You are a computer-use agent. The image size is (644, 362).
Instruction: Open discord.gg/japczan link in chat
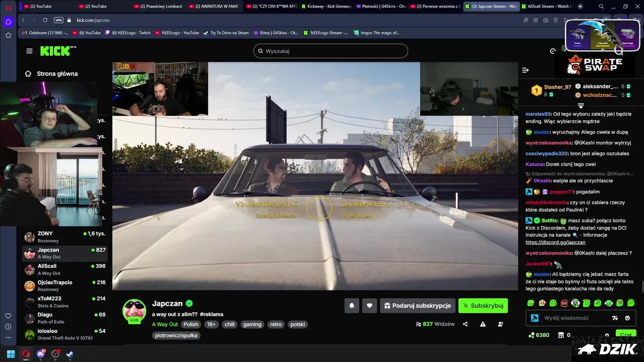click(x=555, y=242)
